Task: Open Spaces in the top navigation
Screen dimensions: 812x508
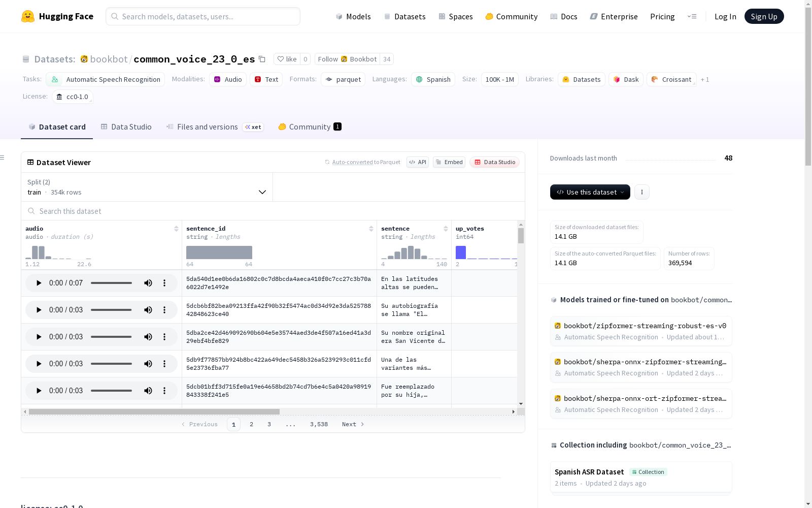Action: coord(456,16)
